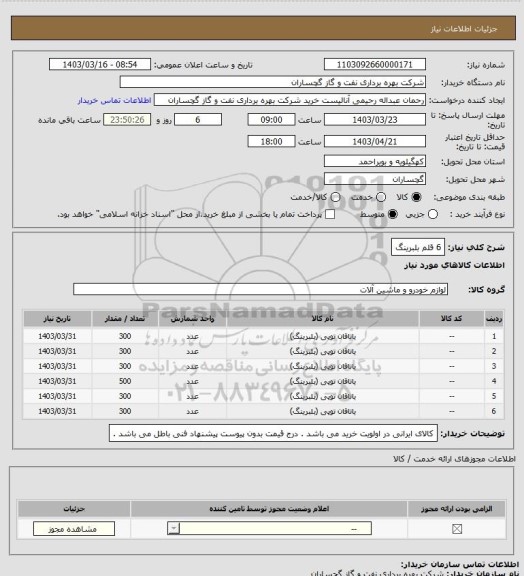Screen dimensions: 524x576
Task: Click the validity time field 18:00
Action: click(271, 141)
